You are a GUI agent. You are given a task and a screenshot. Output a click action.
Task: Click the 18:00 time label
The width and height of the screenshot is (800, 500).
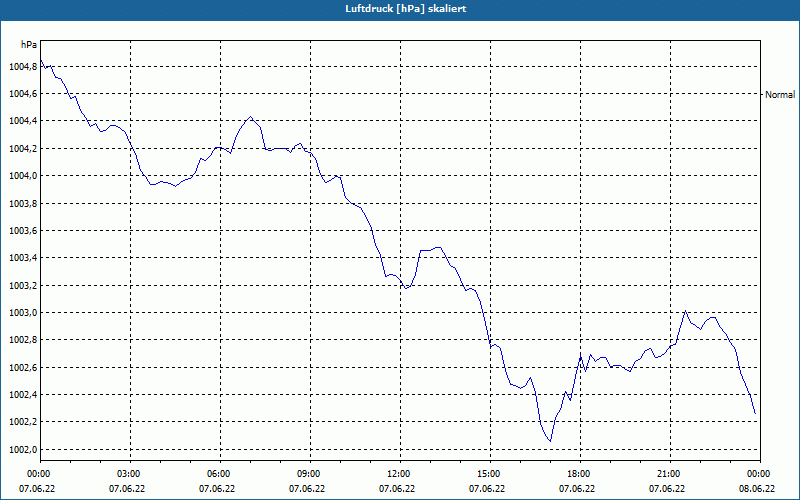(x=579, y=474)
